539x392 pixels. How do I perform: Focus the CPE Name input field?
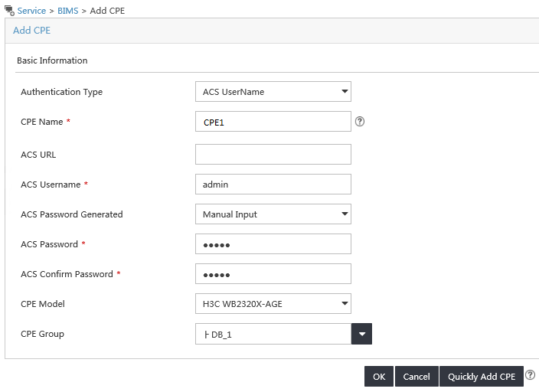click(273, 122)
